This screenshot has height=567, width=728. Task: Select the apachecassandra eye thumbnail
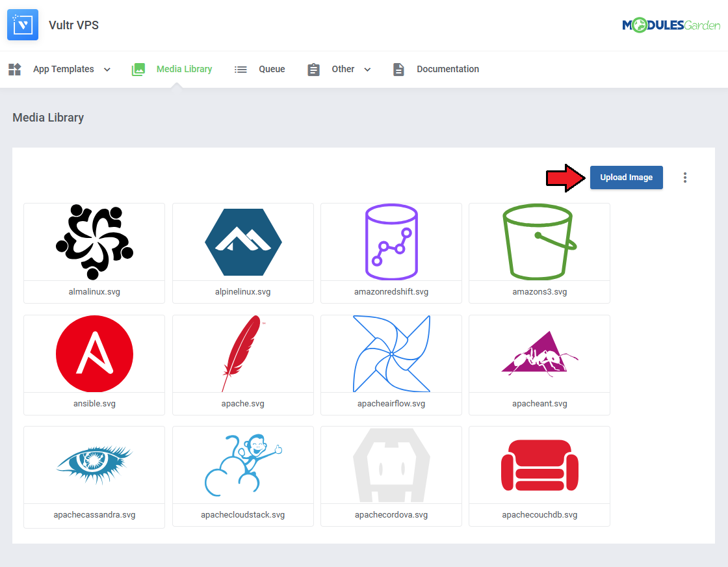94,466
